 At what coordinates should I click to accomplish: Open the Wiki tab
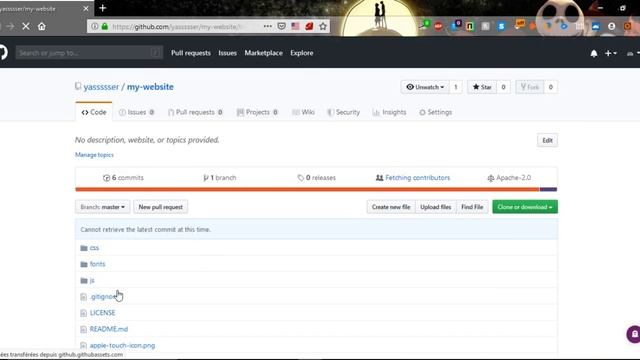click(303, 112)
